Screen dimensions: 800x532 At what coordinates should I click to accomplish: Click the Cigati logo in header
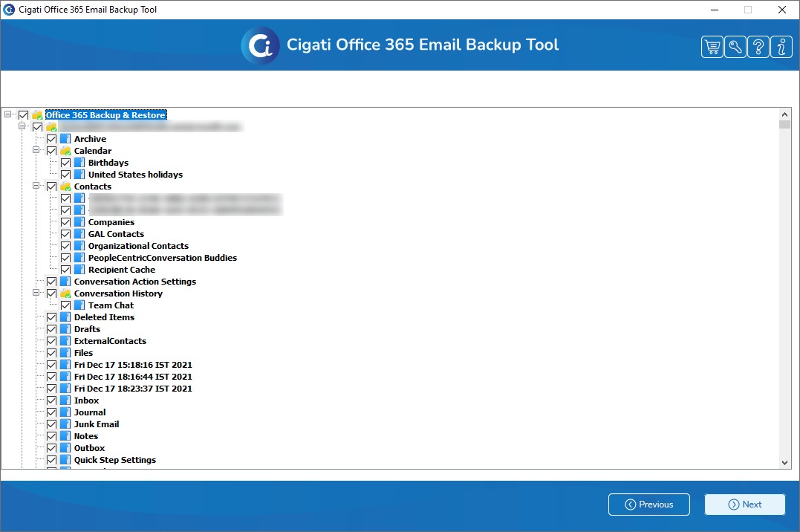(260, 45)
